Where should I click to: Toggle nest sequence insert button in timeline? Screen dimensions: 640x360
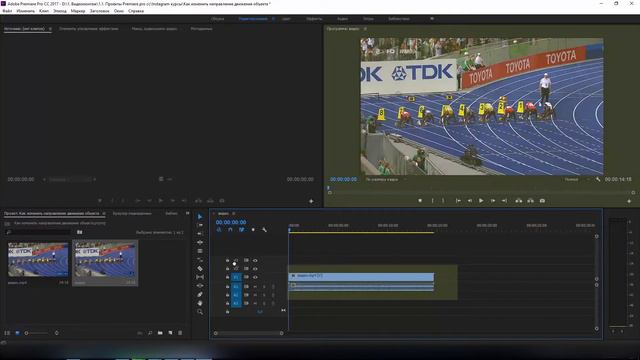click(x=219, y=230)
